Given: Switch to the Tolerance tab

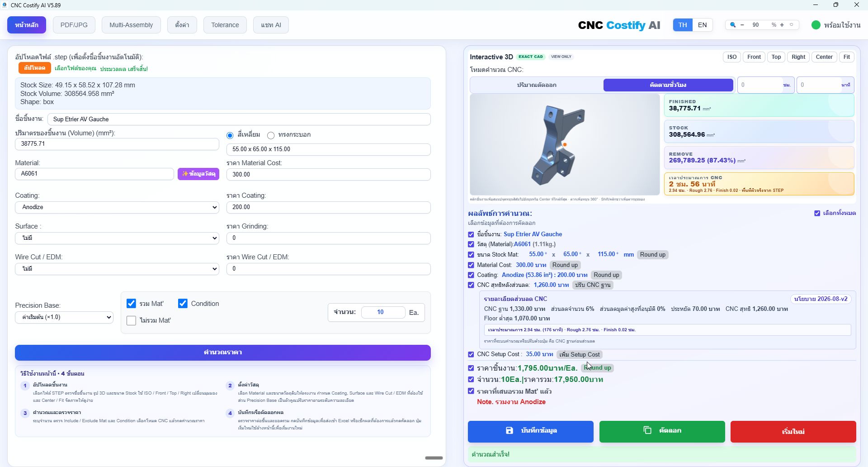Looking at the screenshot, I should pos(225,25).
